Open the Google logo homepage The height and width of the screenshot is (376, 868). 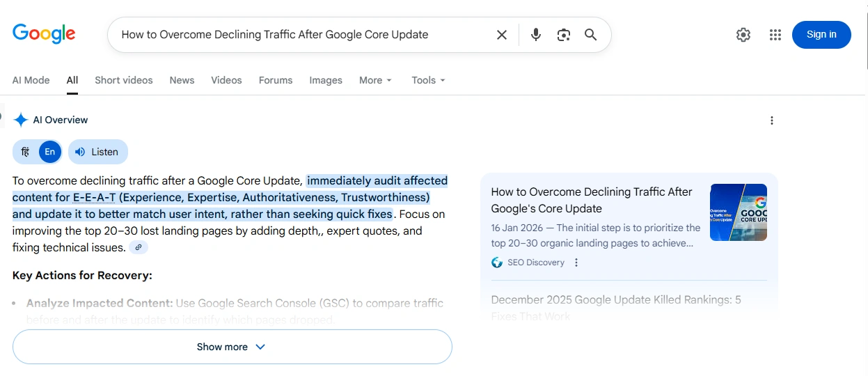tap(44, 33)
